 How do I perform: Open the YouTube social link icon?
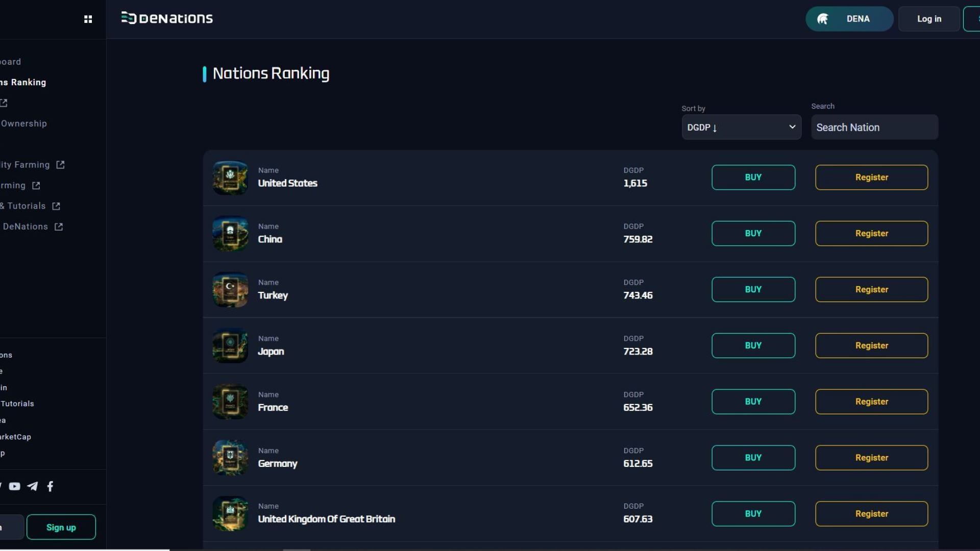(15, 486)
